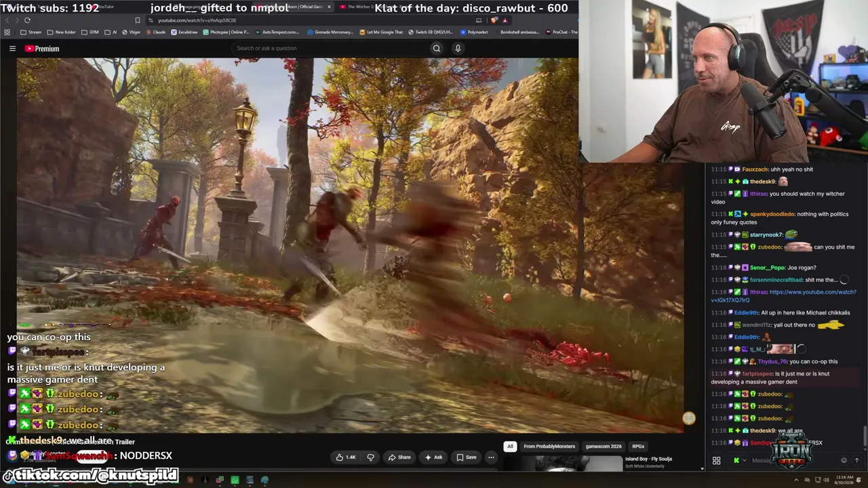This screenshot has height=488, width=868.
Task: Open Island Boy - Fly Soulja video
Action: click(x=648, y=459)
